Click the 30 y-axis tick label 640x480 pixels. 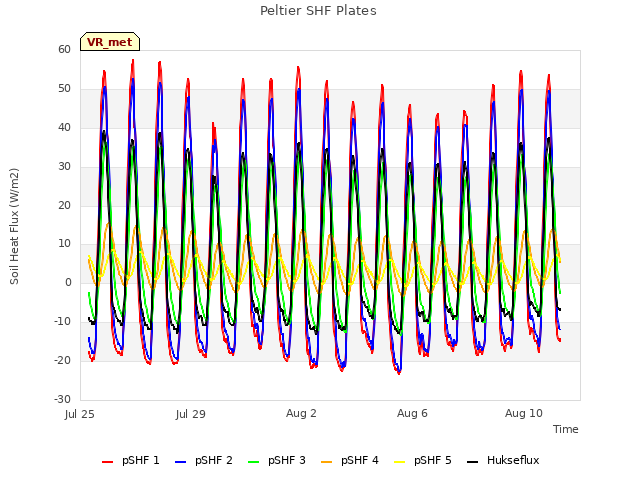[x=64, y=167]
